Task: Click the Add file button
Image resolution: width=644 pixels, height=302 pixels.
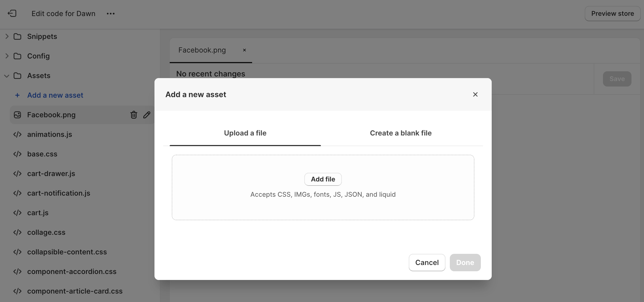Action: 323,179
